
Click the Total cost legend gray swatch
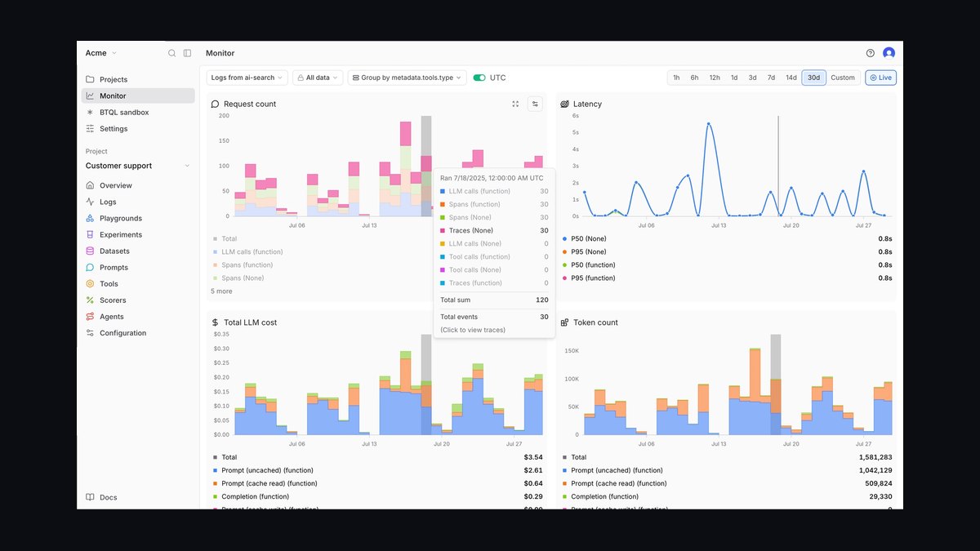215,457
